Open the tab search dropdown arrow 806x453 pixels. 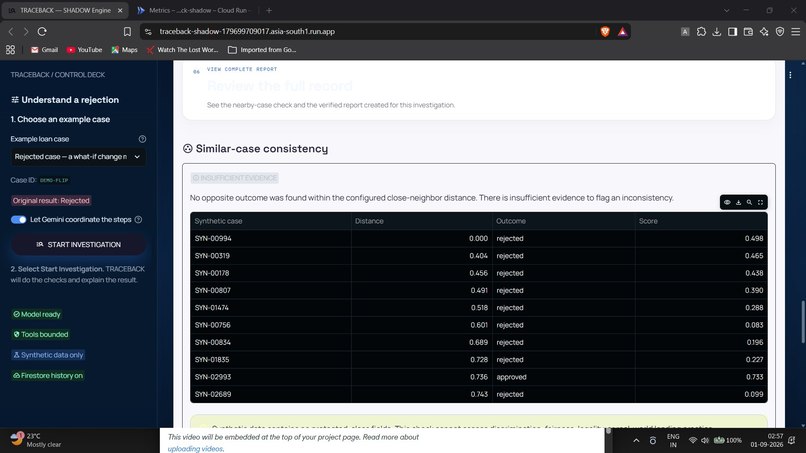click(x=726, y=10)
